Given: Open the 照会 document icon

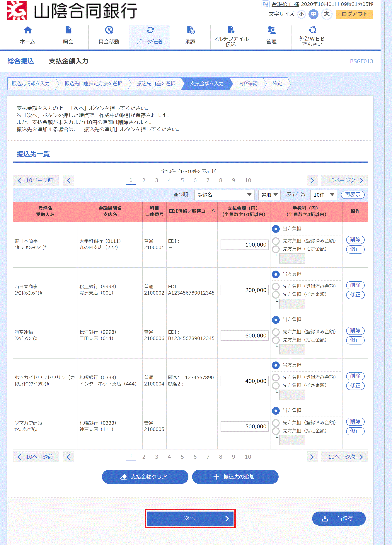Looking at the screenshot, I should click(x=68, y=30).
